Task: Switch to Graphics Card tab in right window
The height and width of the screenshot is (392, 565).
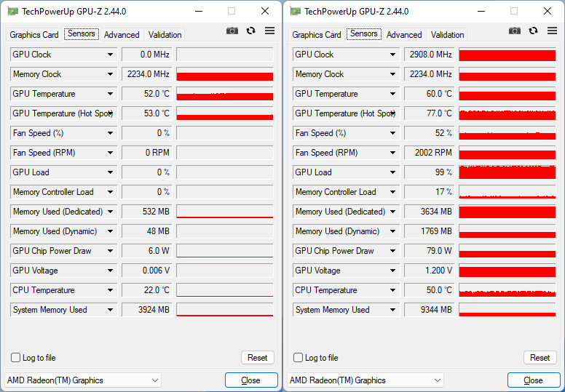Action: (x=317, y=35)
